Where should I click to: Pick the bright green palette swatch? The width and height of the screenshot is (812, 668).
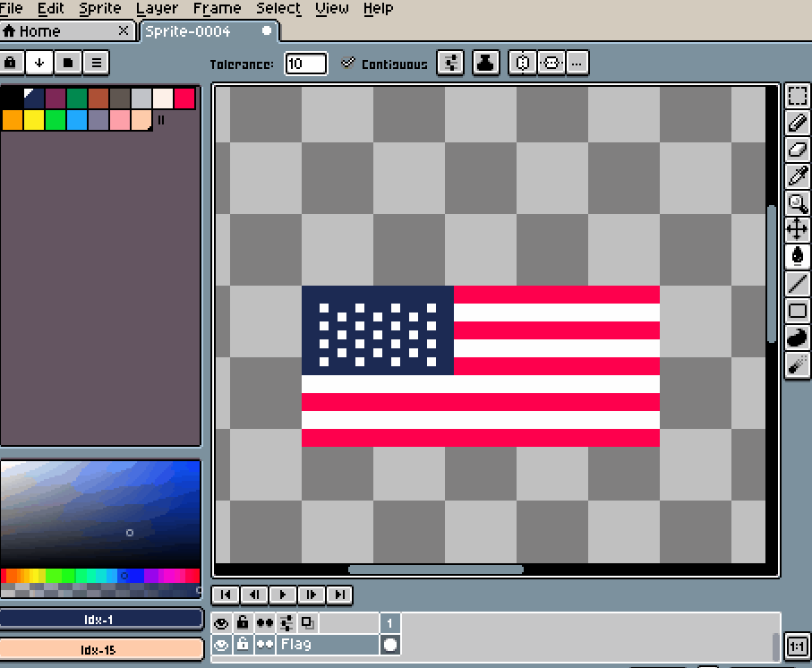pos(56,120)
